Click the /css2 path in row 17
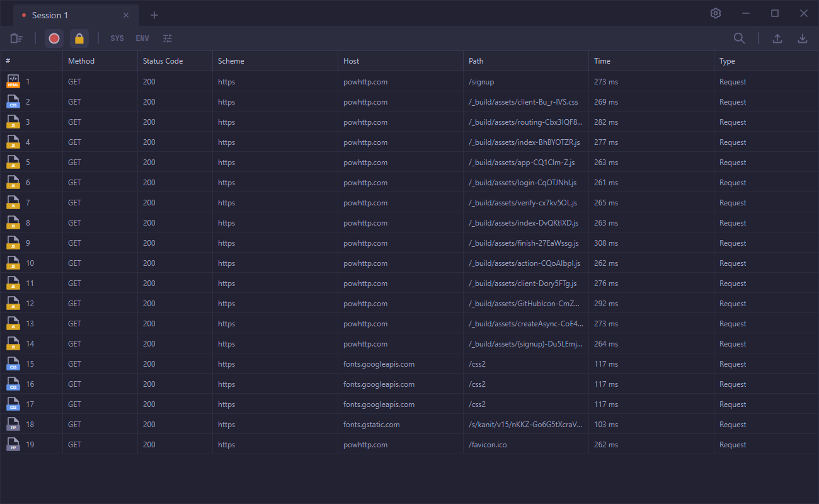 [x=477, y=404]
